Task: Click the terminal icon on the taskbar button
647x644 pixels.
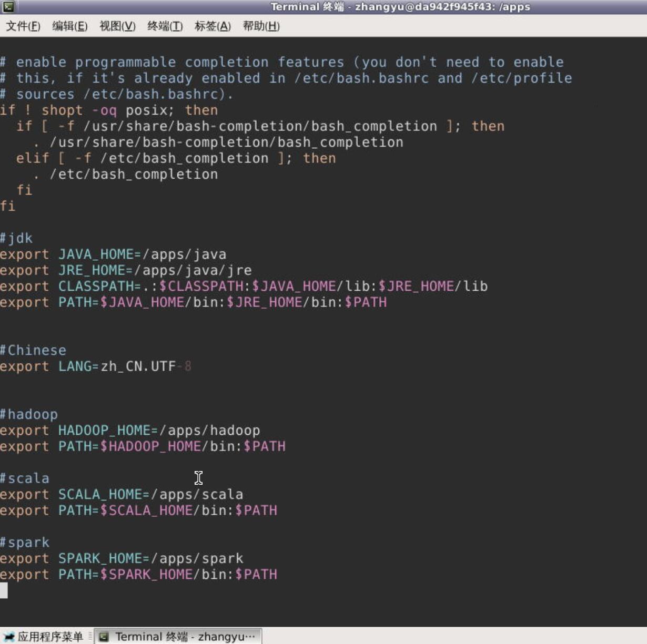Action: (x=104, y=637)
